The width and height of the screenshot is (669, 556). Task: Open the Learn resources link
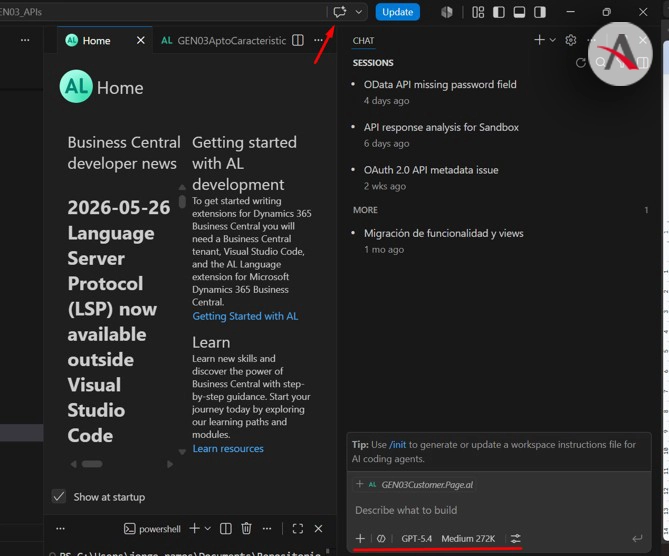point(228,448)
